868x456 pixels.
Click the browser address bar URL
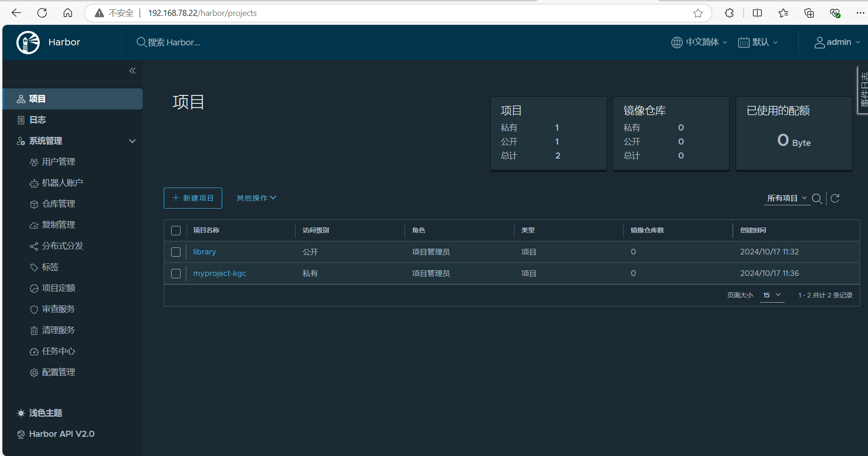(x=202, y=13)
